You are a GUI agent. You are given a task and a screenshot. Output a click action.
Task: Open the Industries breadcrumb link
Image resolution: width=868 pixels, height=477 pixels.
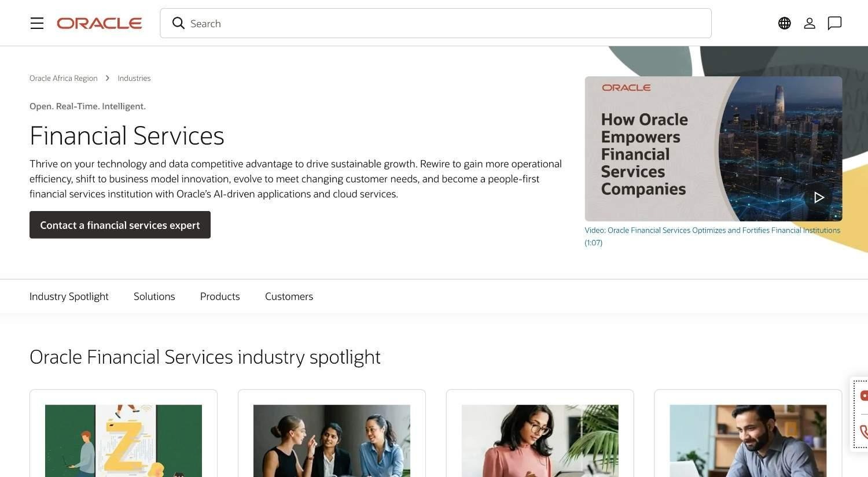tap(134, 78)
